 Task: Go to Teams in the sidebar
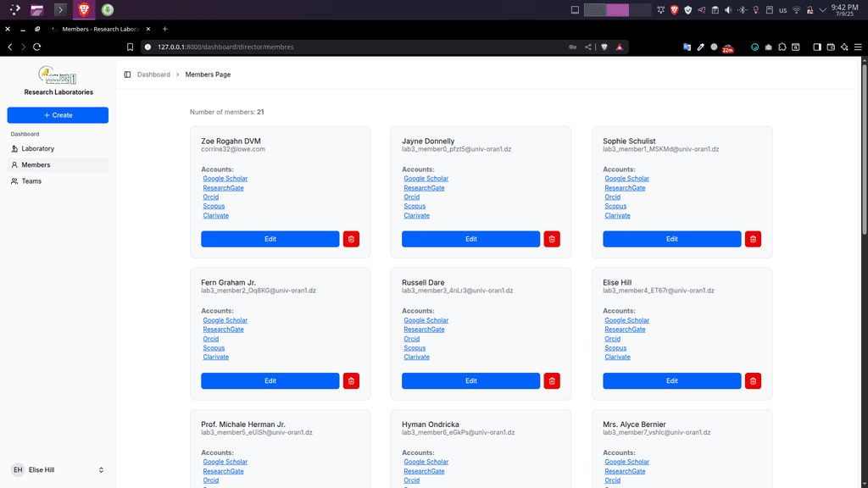pyautogui.click(x=31, y=181)
